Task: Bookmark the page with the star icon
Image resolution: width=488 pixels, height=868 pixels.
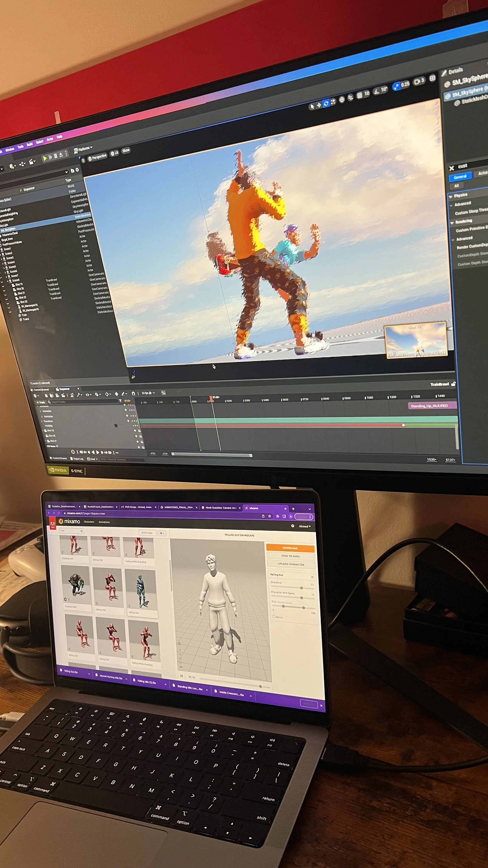Action: click(x=269, y=516)
